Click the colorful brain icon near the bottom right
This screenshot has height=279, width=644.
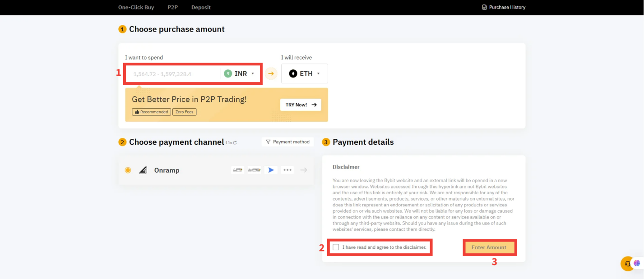click(x=638, y=263)
